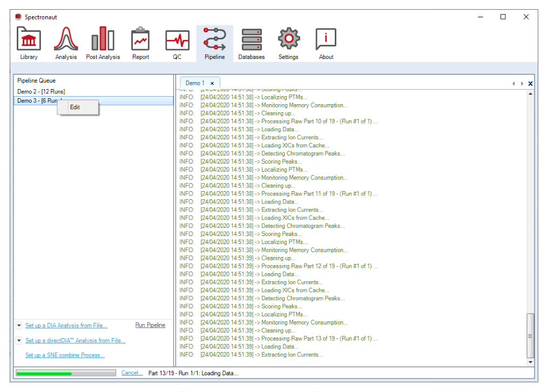This screenshot has height=392, width=548.
Task: Select the Pipeline toolbar icon
Action: (x=214, y=43)
